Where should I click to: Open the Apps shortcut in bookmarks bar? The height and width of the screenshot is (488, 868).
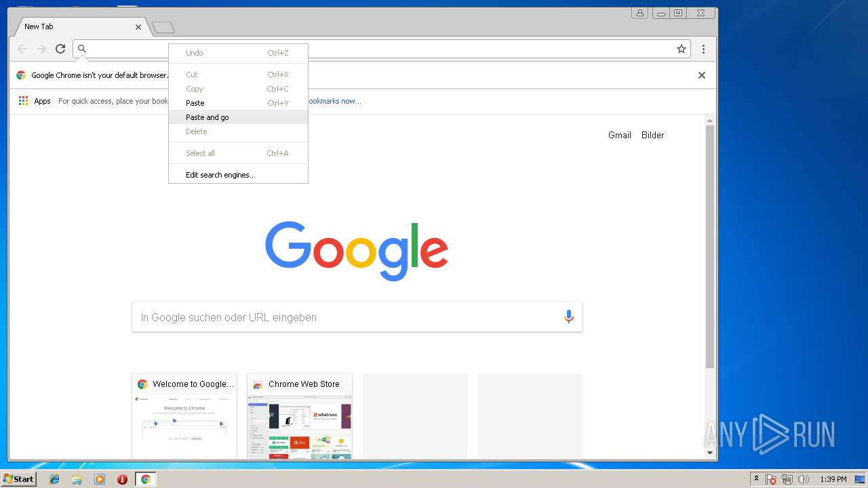point(35,101)
